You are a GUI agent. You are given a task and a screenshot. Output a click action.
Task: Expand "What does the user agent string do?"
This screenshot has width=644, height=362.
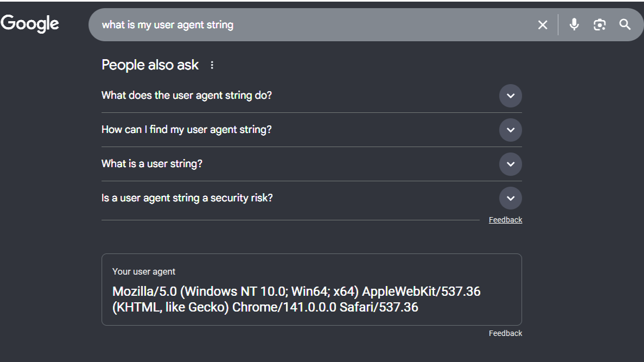pyautogui.click(x=187, y=96)
